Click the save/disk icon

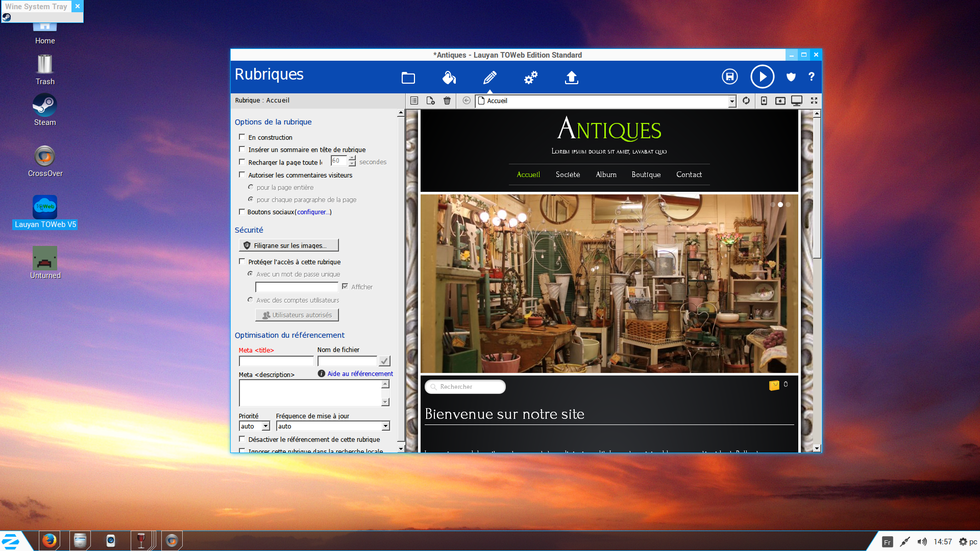click(x=729, y=77)
